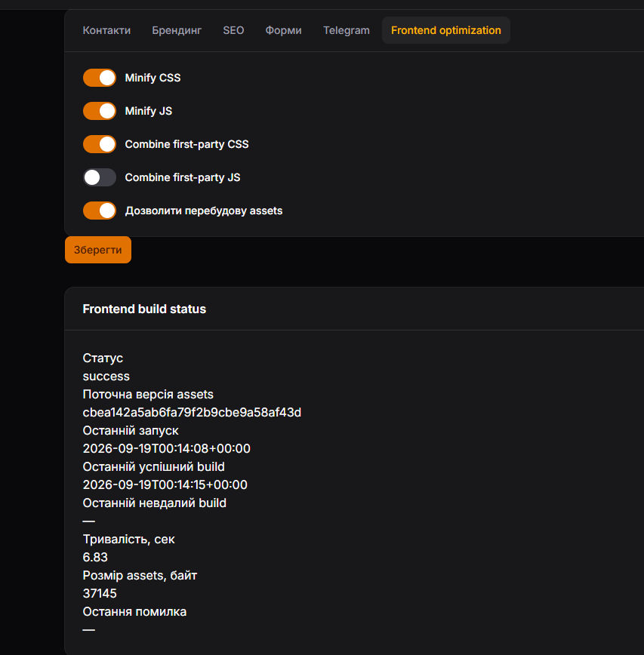Toggle Дозволити перебудову assets switch
Image resolution: width=644 pixels, height=655 pixels.
coord(100,211)
